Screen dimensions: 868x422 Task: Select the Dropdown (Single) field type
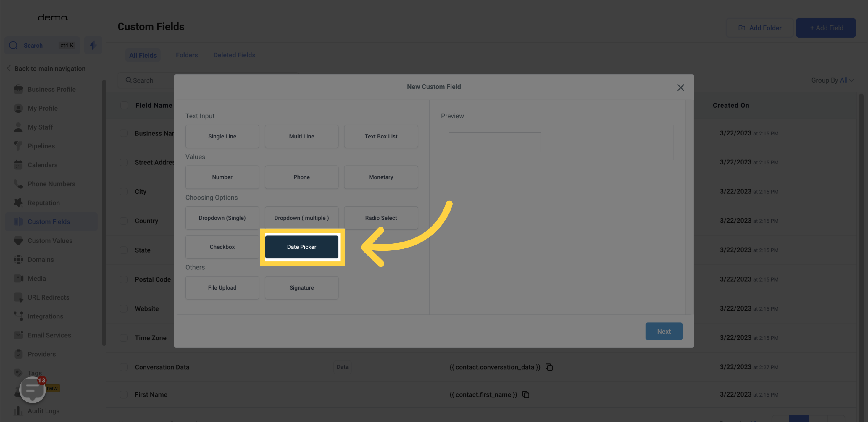[x=222, y=218]
